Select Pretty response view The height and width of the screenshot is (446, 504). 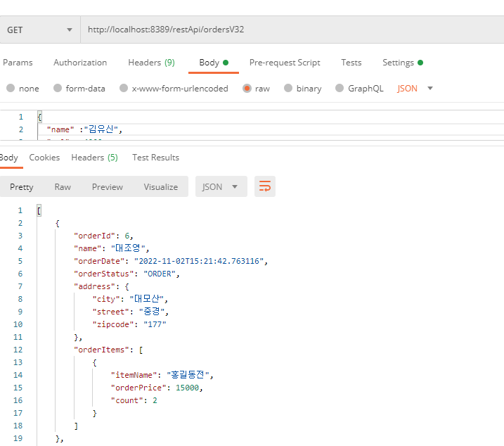click(x=22, y=186)
